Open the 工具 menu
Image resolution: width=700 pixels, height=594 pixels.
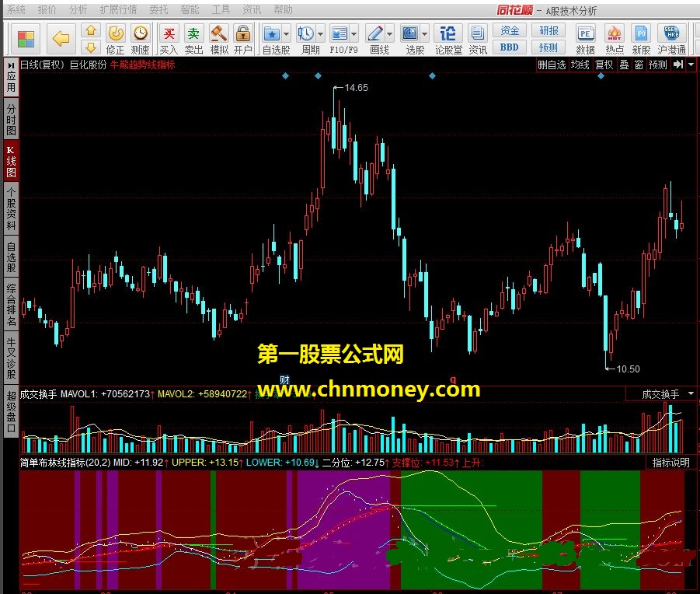point(221,9)
